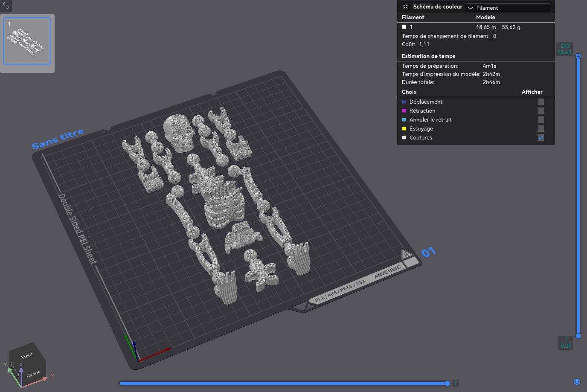Viewport: 587px width, 392px height.
Task: Click the yellow Essuyage color square
Action: tap(404, 128)
